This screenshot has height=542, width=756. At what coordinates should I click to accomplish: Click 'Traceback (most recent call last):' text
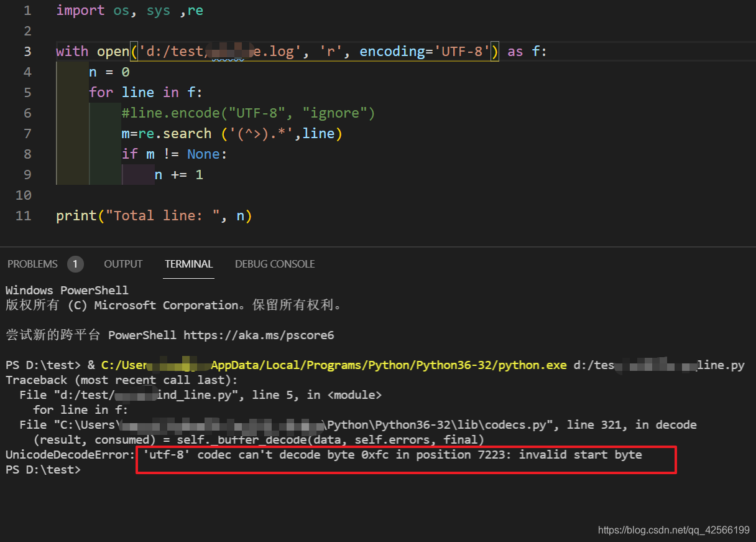122,380
